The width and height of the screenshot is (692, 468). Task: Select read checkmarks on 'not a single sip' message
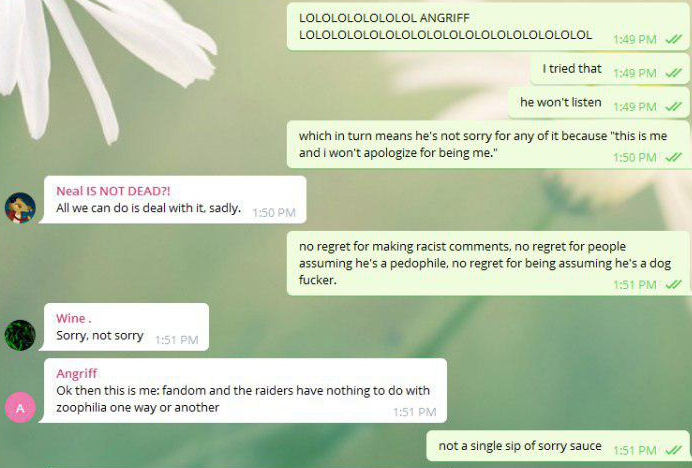(x=674, y=450)
